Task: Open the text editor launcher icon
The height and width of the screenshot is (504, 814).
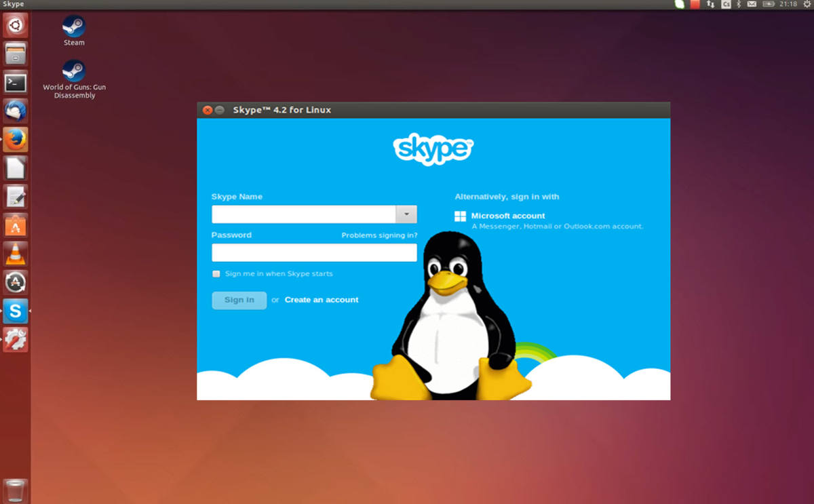Action: tap(15, 197)
